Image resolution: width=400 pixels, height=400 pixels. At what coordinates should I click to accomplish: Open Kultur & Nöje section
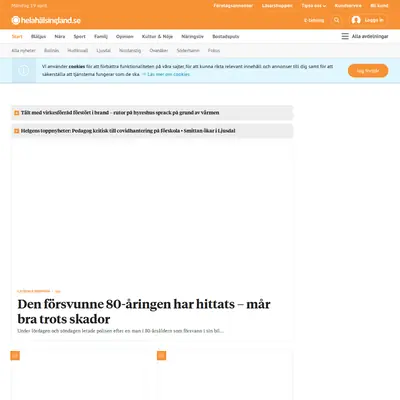tap(157, 36)
